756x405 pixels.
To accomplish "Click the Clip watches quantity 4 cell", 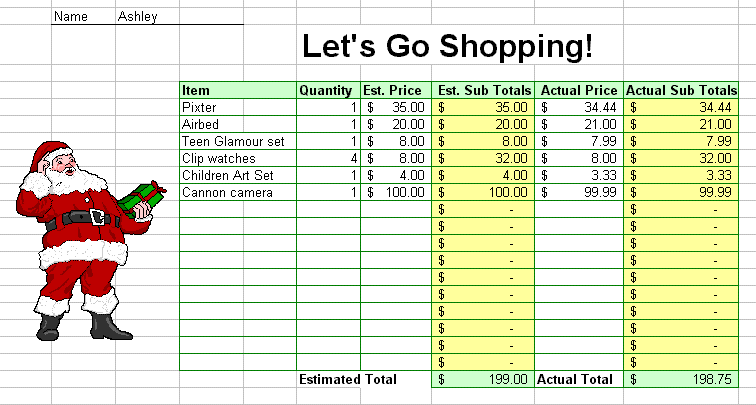I will pos(328,158).
